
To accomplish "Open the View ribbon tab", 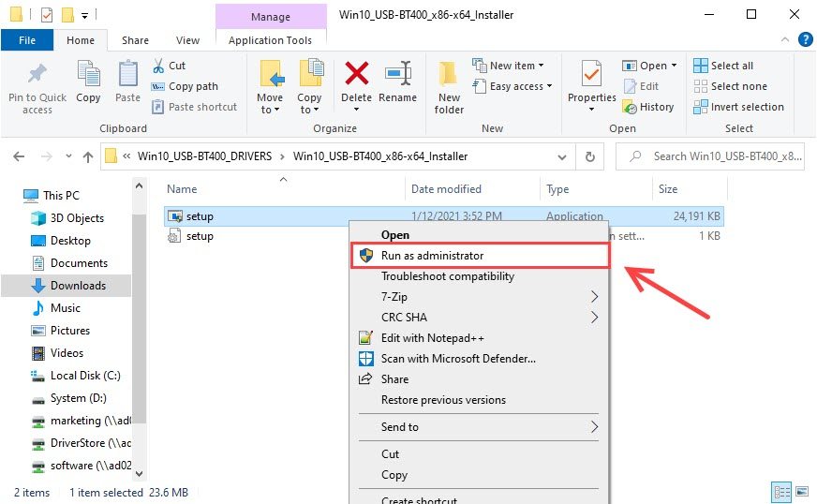I will [x=187, y=40].
